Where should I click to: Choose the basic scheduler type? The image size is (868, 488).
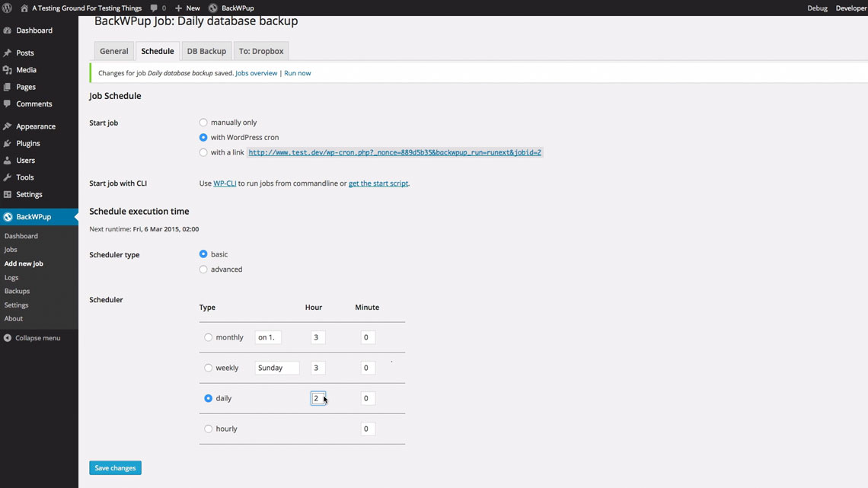[203, 254]
